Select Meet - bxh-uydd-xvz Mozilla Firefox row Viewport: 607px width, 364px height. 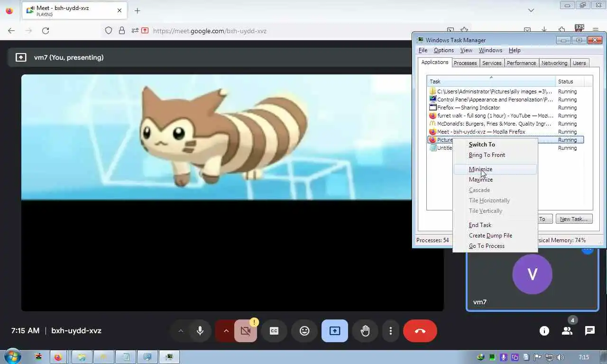coord(506,132)
